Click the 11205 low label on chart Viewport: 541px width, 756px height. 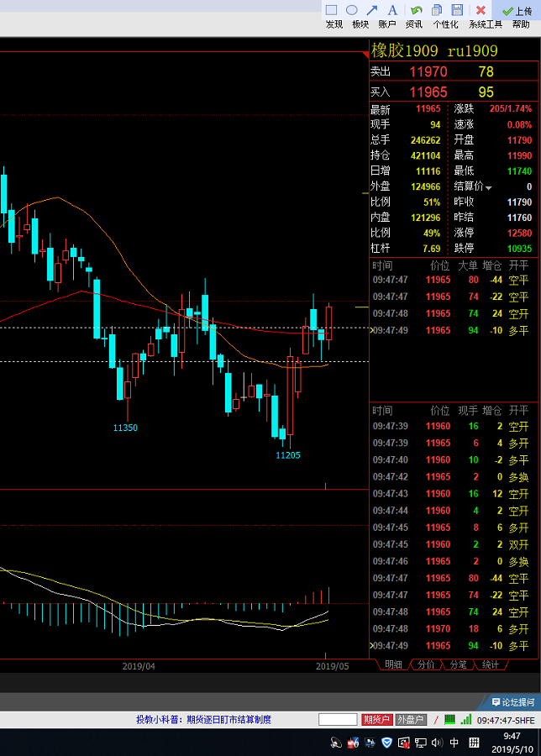click(288, 455)
